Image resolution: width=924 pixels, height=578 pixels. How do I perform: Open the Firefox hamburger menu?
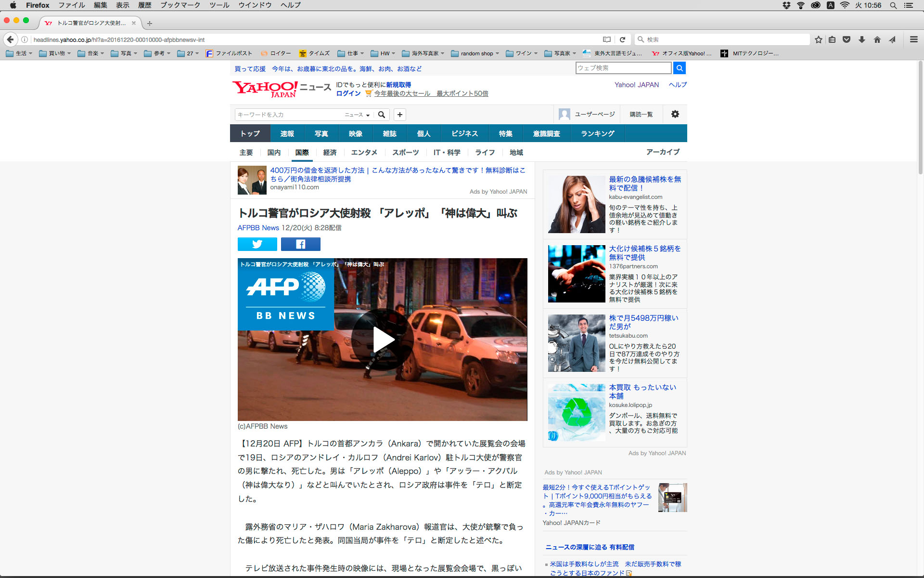913,39
